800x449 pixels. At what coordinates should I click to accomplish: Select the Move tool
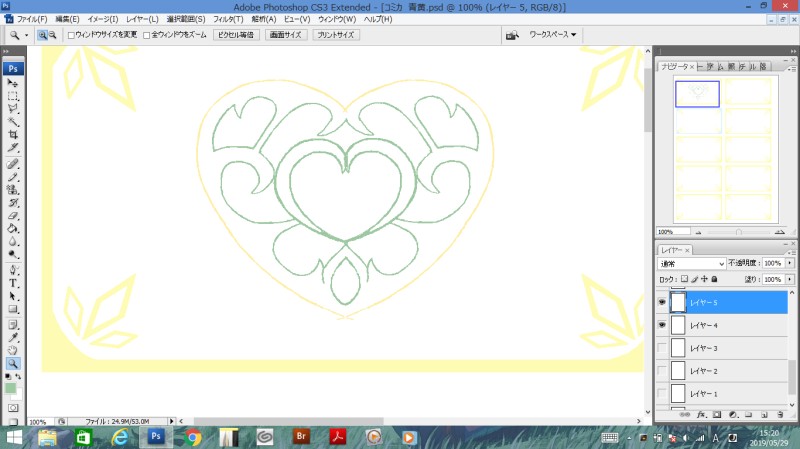(13, 83)
